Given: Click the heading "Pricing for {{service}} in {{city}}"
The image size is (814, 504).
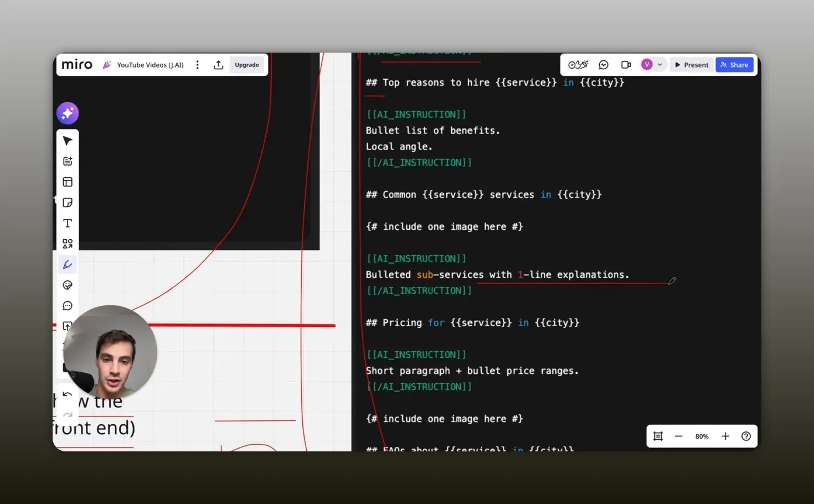Looking at the screenshot, I should coord(472,323).
